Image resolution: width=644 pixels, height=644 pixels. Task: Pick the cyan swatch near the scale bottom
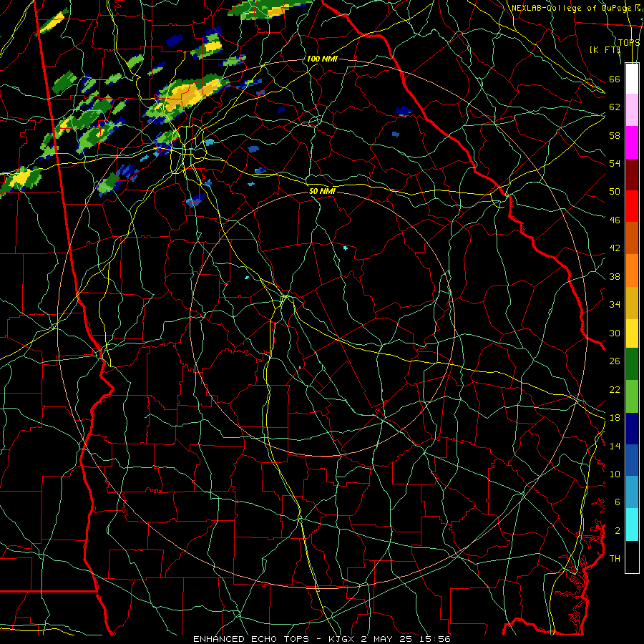point(632,525)
